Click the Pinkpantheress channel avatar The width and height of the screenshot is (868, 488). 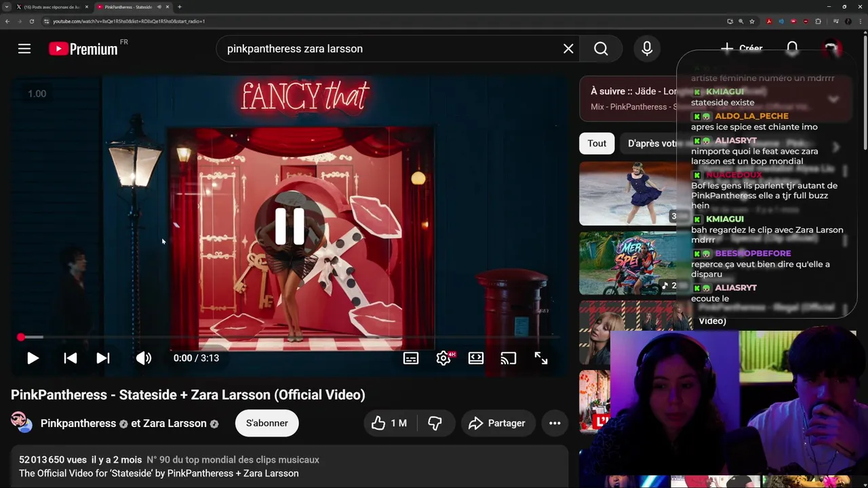22,422
